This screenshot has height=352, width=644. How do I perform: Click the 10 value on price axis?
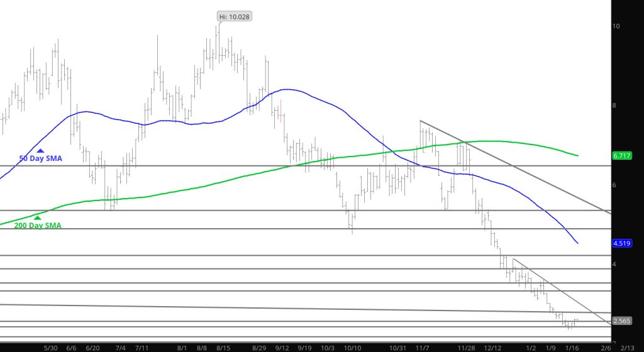pos(617,26)
